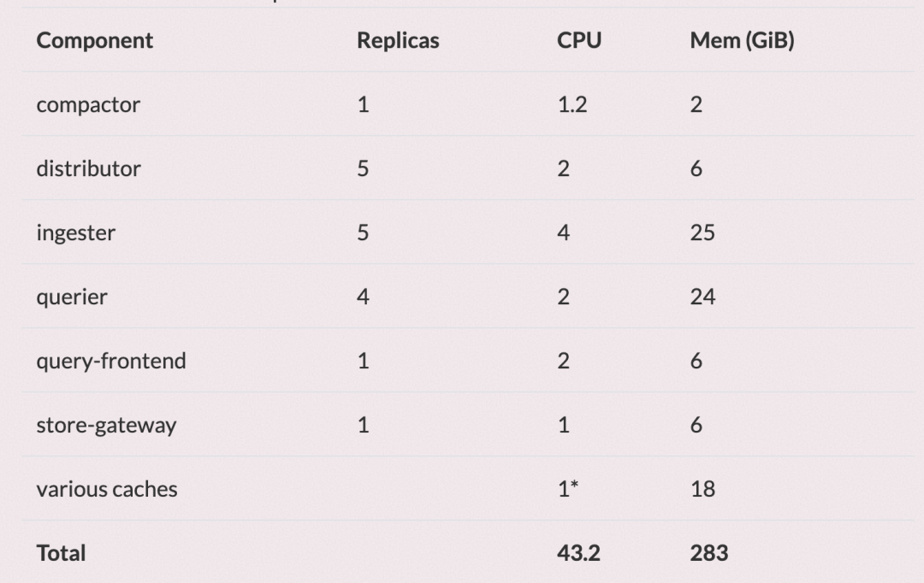Select the query-frontend component cell
This screenshot has width=924, height=583.
[110, 361]
